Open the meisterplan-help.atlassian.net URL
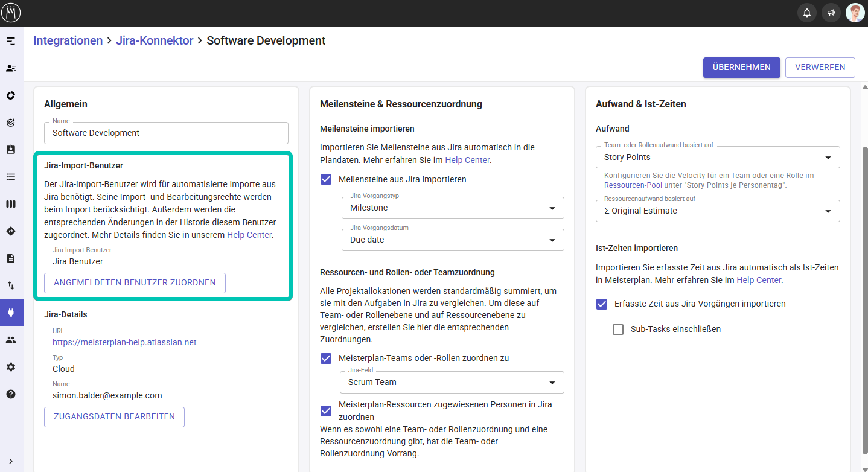The height and width of the screenshot is (472, 868). pyautogui.click(x=124, y=342)
